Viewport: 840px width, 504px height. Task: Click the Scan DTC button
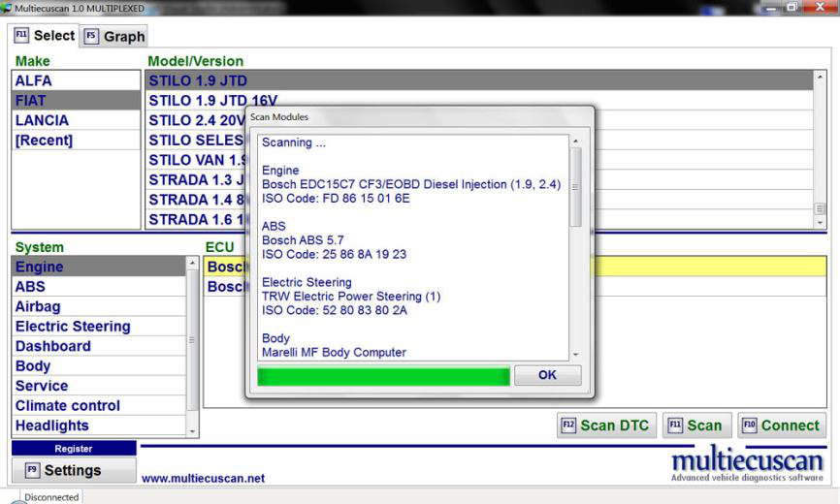pos(607,425)
